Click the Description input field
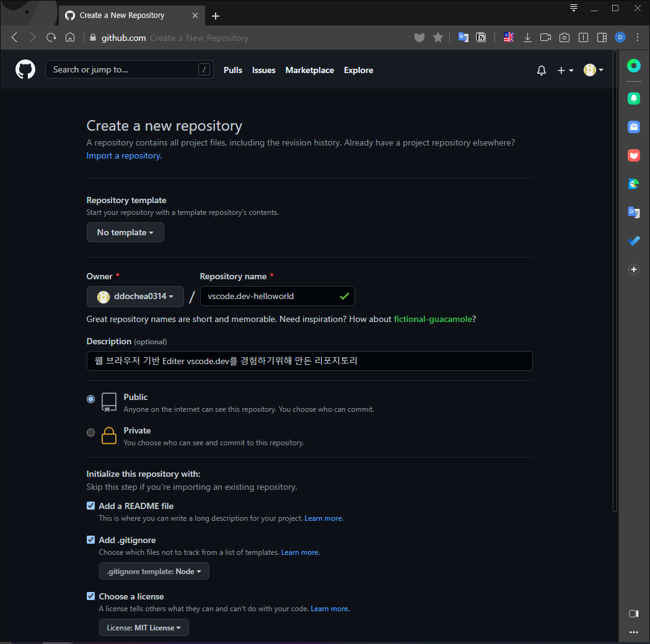 tap(310, 361)
